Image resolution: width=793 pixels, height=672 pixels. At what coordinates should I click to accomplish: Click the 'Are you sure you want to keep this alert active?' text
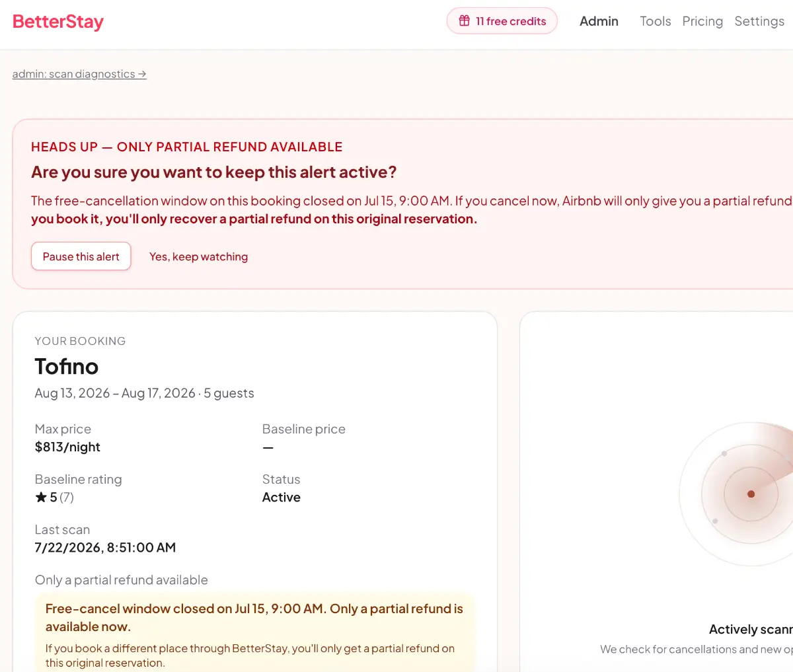click(214, 172)
